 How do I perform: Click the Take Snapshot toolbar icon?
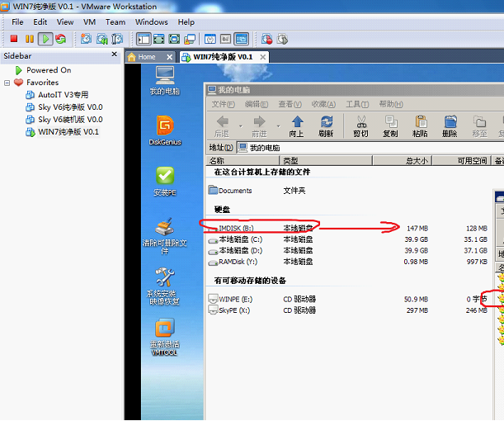click(x=86, y=39)
